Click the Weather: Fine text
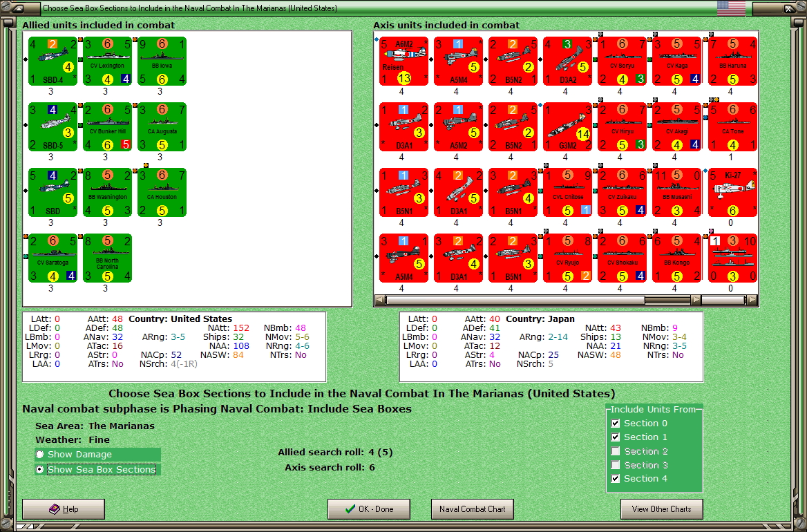This screenshot has height=532, width=807. (73, 440)
